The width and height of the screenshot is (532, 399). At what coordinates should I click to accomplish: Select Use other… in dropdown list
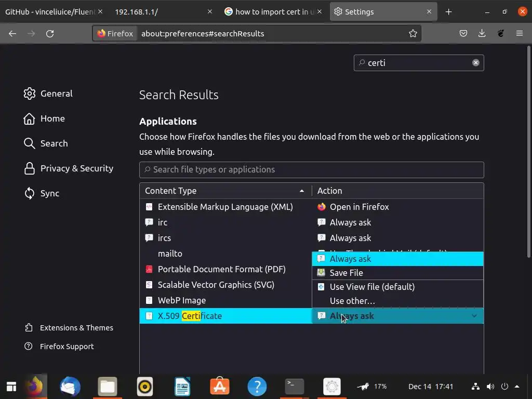[x=352, y=301]
